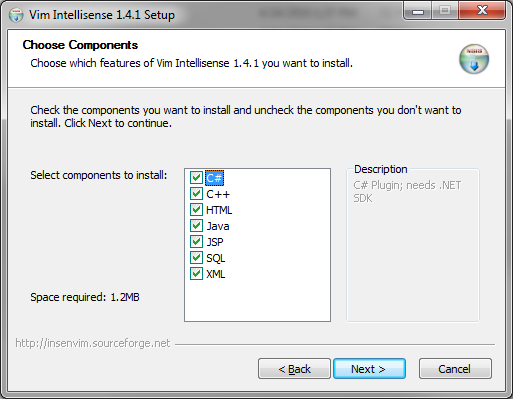Click the insenvim.sourceforge.net link text
This screenshot has width=513, height=399.
point(93,343)
